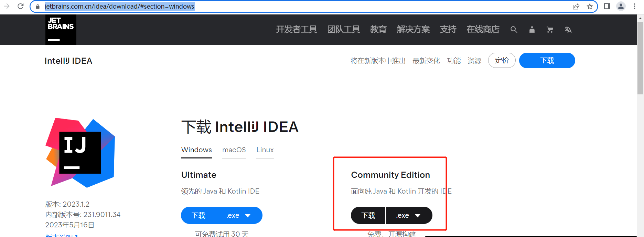Screen dimensions: 644x237
Task: Open the shopping cart icon
Action: [550, 30]
